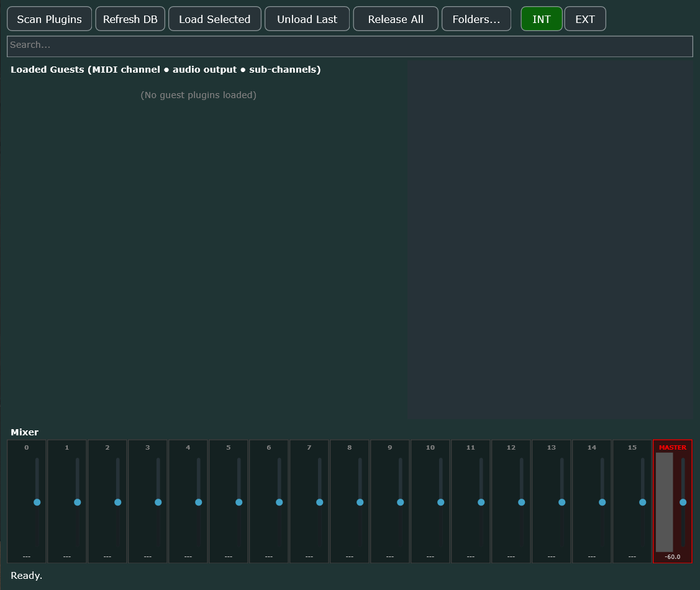Click the --- readout under channel 11
Image resolution: width=700 pixels, height=590 pixels.
pyautogui.click(x=471, y=556)
